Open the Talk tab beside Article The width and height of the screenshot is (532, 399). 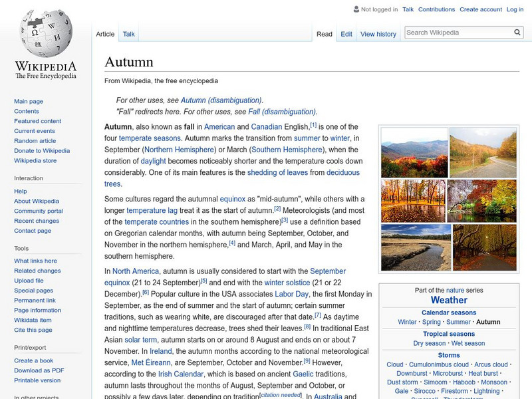(128, 34)
